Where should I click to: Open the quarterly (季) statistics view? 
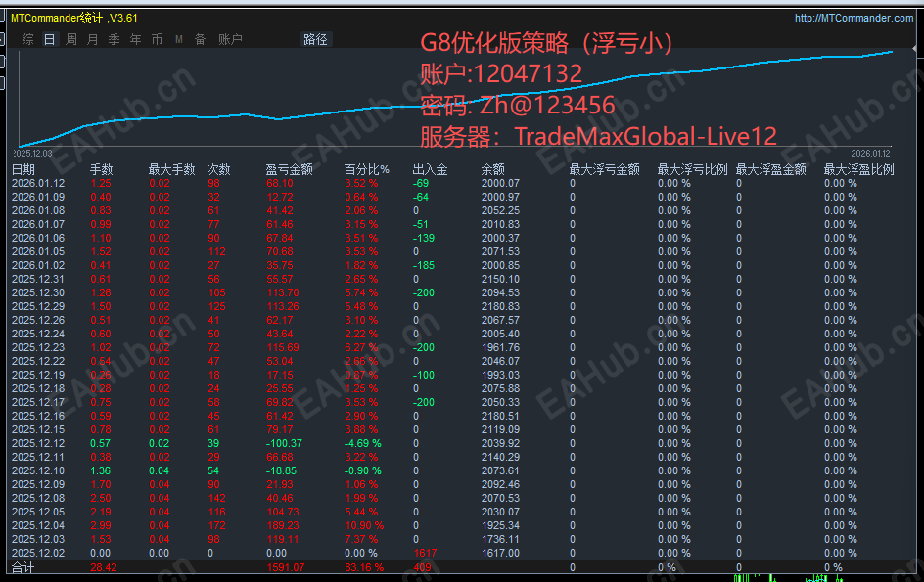tap(113, 39)
